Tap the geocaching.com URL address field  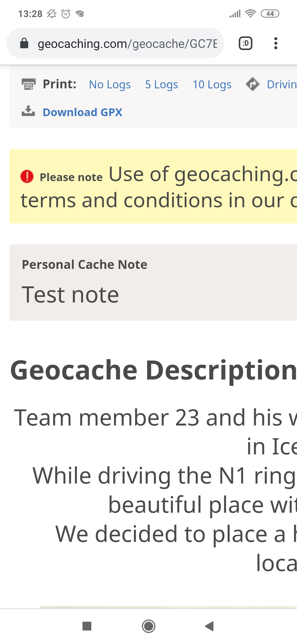pyautogui.click(x=127, y=43)
